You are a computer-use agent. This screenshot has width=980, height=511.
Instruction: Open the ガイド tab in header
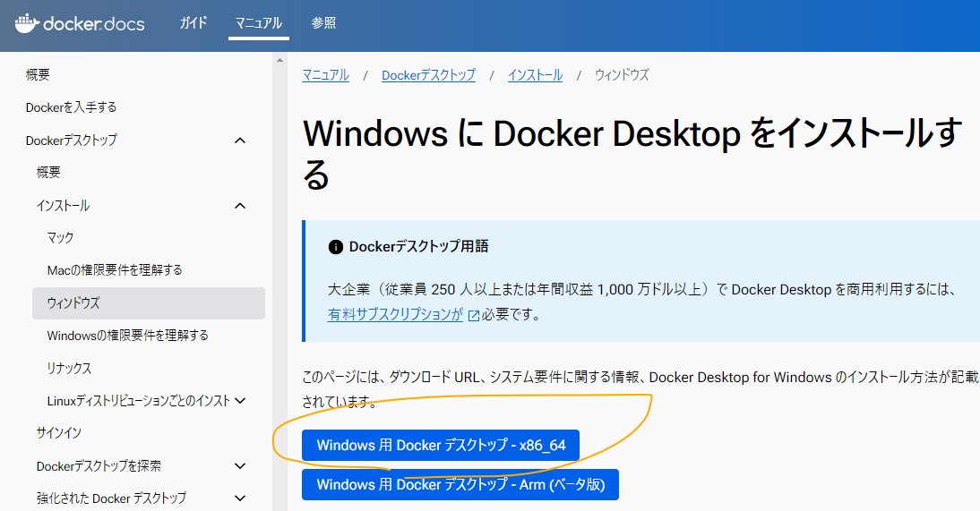(193, 23)
